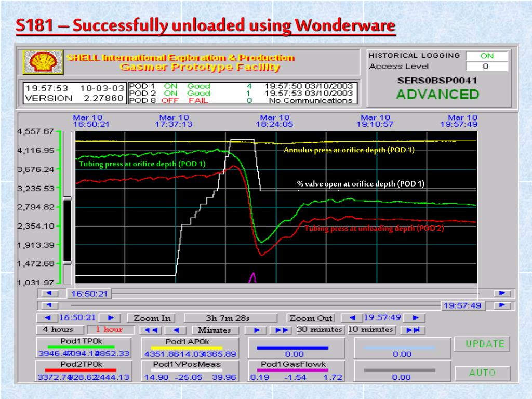Image resolution: width=532 pixels, height=399 pixels.
Task: Select the unlabeled dark blue pen legend
Action: [296, 348]
